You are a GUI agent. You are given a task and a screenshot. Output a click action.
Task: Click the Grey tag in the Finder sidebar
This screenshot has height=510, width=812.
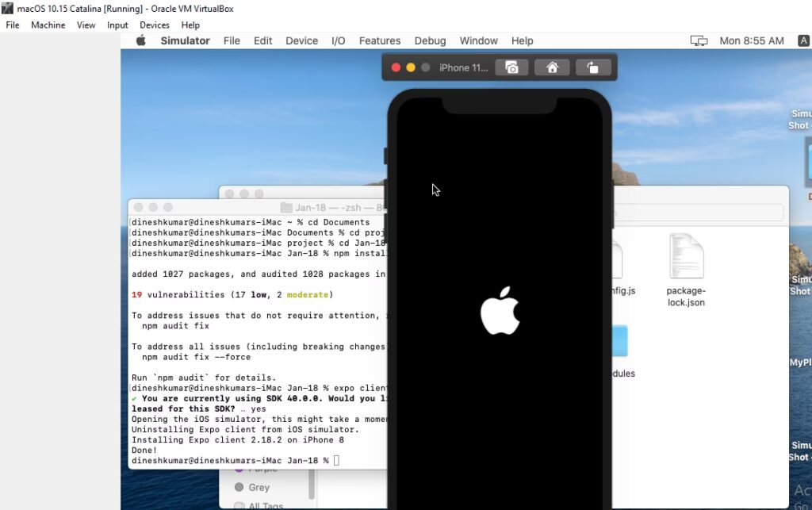click(259, 487)
